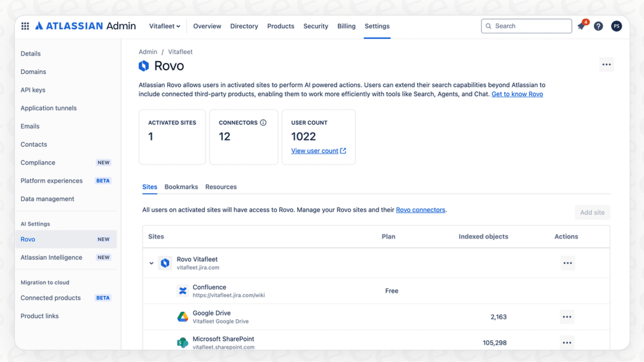Go to Billing in the navigation bar

(346, 26)
